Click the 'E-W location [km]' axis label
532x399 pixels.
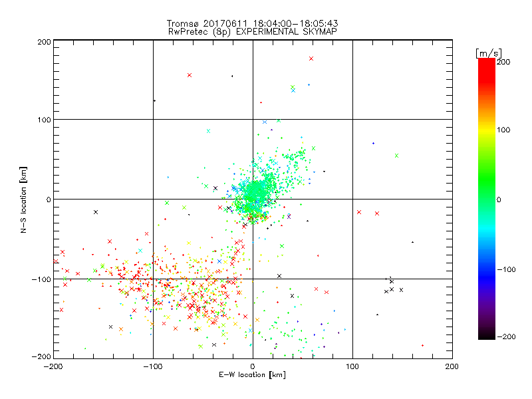tap(252, 374)
